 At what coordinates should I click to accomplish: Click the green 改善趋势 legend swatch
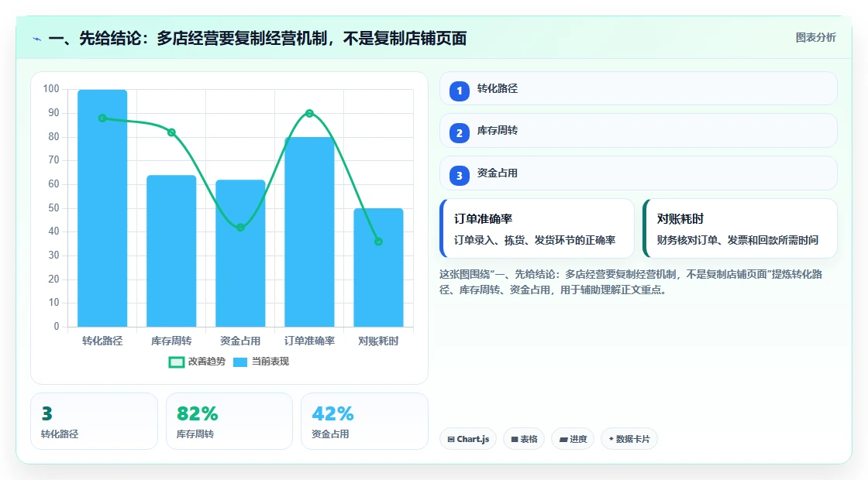click(x=176, y=362)
